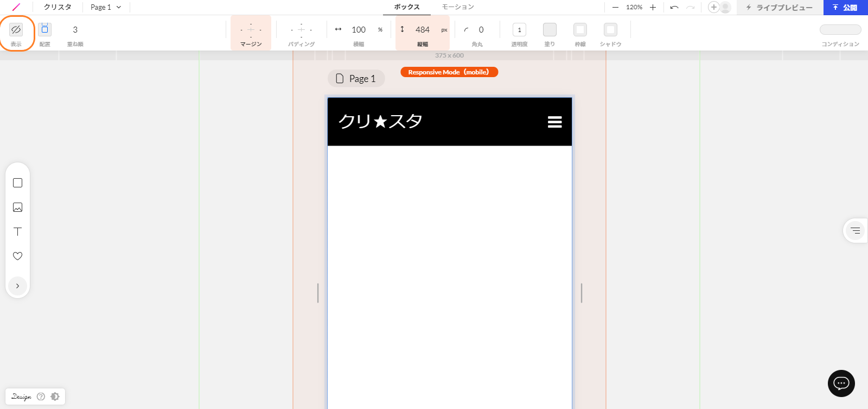Click the Page 1 canvas label
The image size is (868, 409).
pos(356,79)
